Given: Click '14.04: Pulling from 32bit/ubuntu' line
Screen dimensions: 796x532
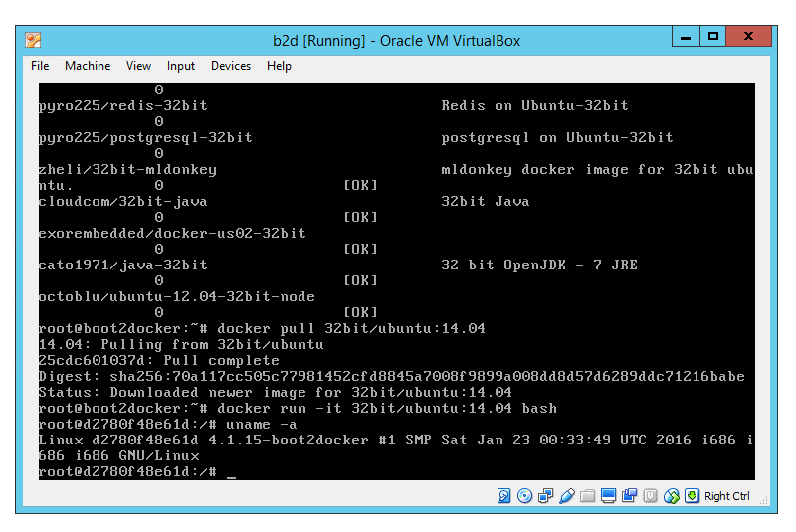Looking at the screenshot, I should tap(181, 345).
